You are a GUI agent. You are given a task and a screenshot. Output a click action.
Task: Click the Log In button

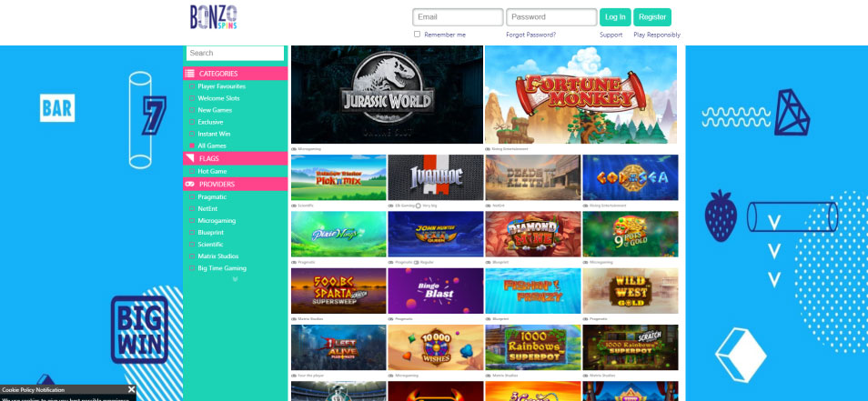click(x=615, y=17)
